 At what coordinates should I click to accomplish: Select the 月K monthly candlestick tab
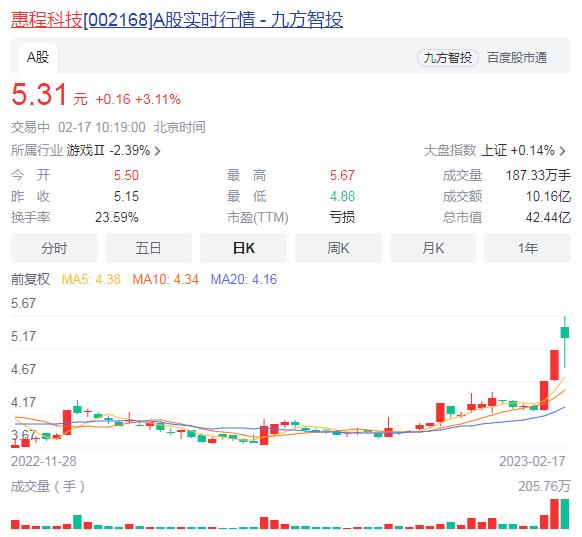(x=433, y=248)
